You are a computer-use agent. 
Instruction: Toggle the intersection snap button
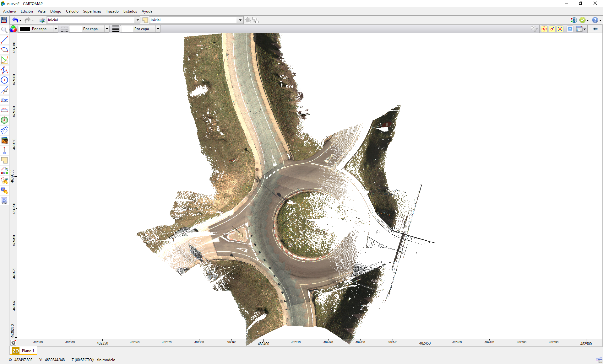(560, 29)
